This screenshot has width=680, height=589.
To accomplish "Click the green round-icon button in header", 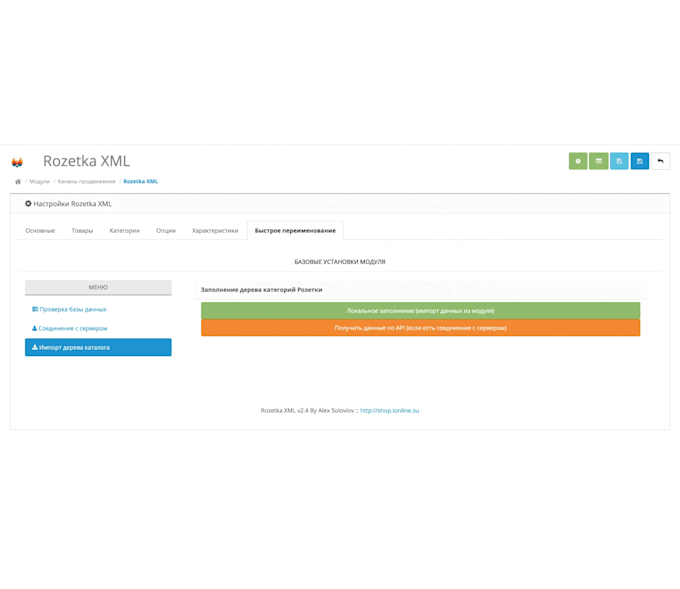I will click(x=578, y=161).
